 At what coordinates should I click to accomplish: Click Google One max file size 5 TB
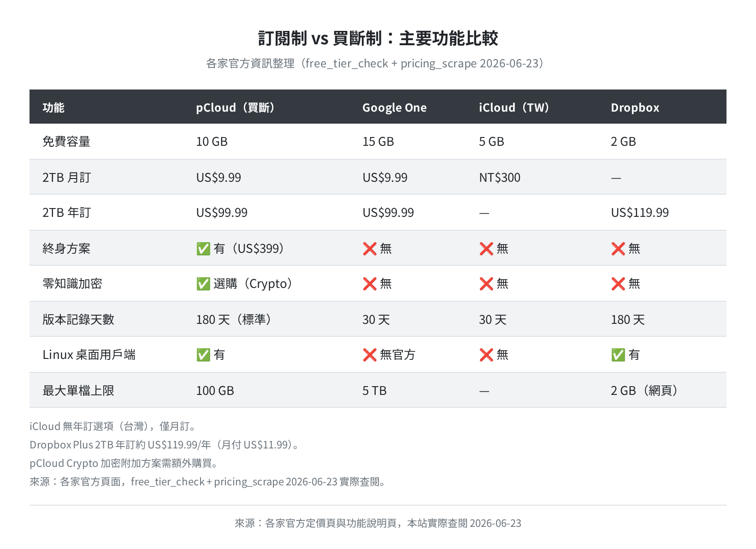374,391
